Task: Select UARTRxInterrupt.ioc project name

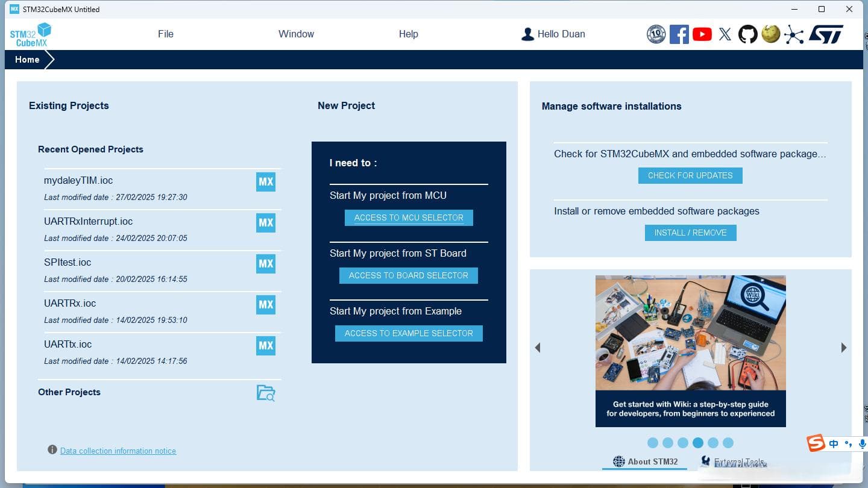Action: coord(89,221)
